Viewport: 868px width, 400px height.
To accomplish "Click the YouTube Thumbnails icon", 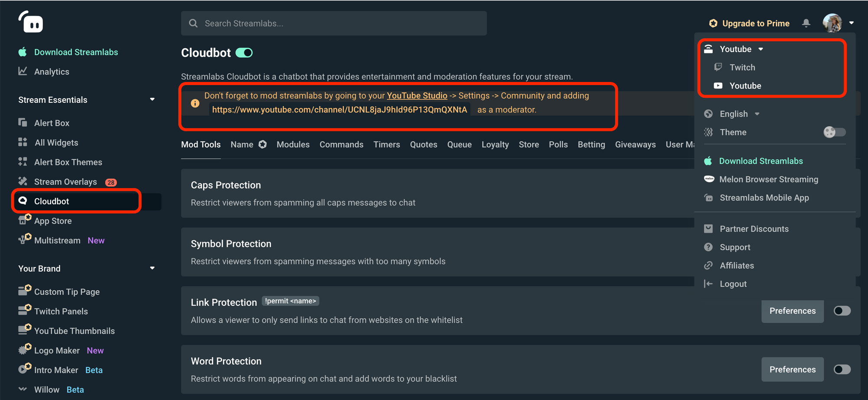I will [x=24, y=329].
